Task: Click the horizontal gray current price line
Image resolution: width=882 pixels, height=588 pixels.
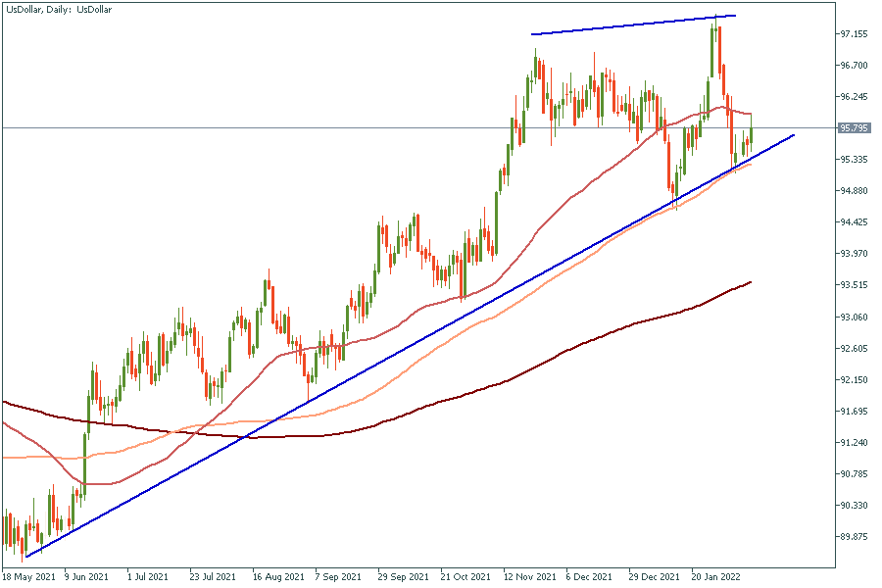Action: (x=294, y=127)
